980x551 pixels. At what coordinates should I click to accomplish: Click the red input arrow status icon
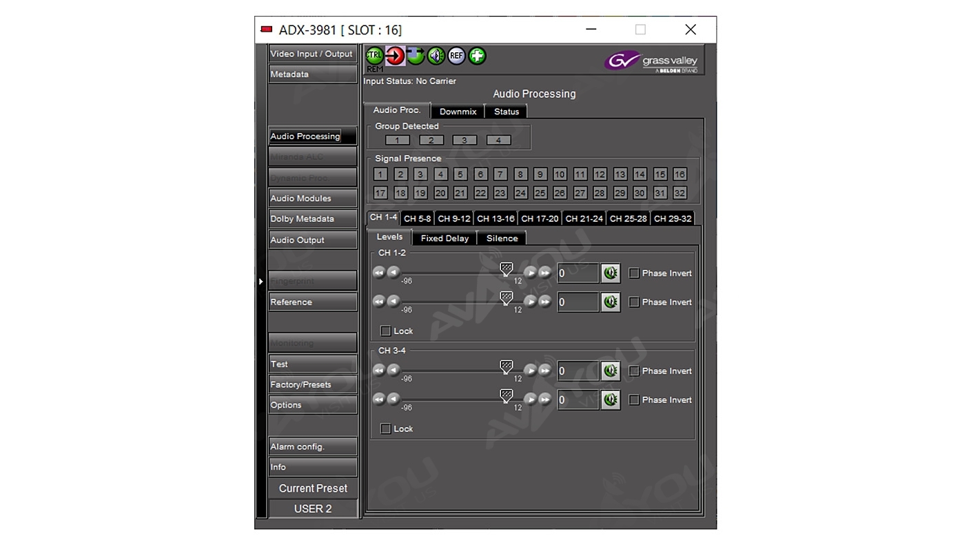point(395,56)
